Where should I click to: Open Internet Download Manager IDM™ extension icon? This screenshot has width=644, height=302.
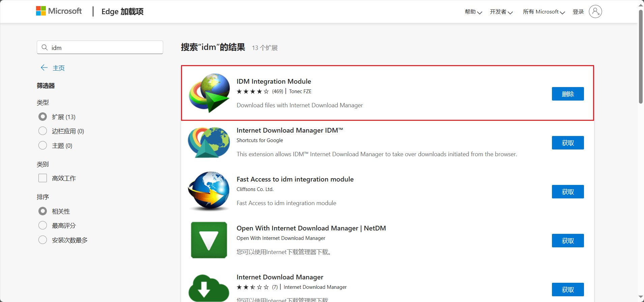coord(209,142)
